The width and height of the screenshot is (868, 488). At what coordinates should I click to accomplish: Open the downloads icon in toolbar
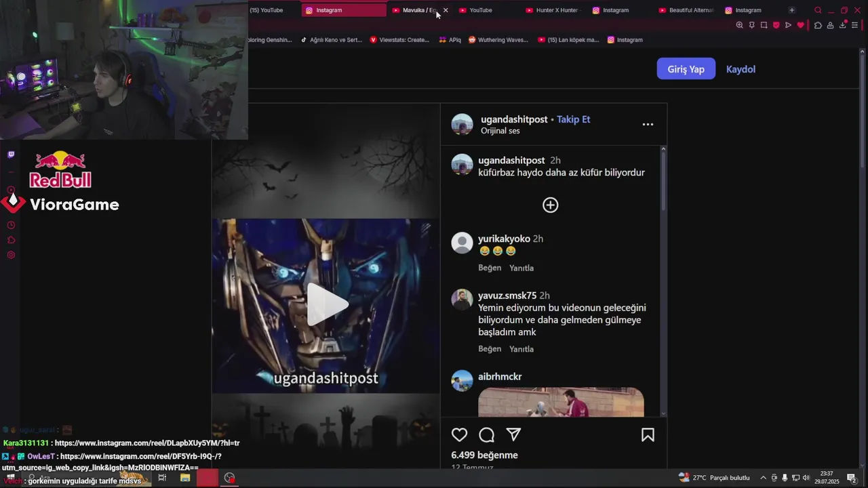tap(843, 25)
